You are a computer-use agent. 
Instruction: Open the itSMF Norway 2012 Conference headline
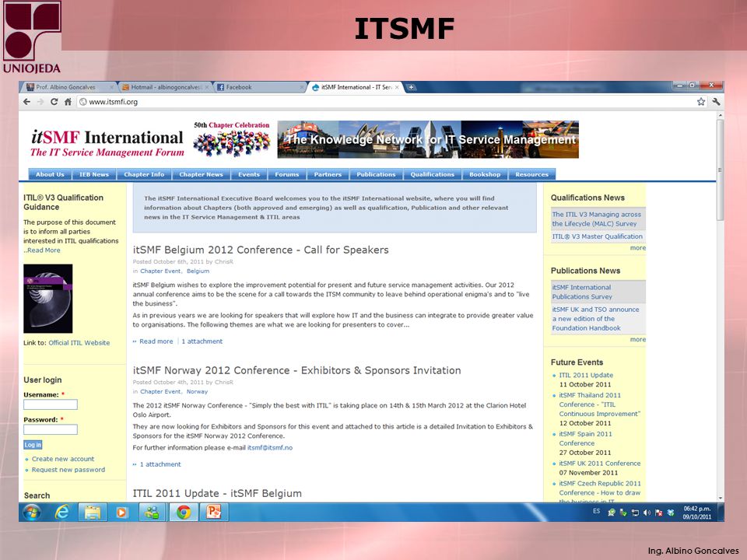[296, 370]
